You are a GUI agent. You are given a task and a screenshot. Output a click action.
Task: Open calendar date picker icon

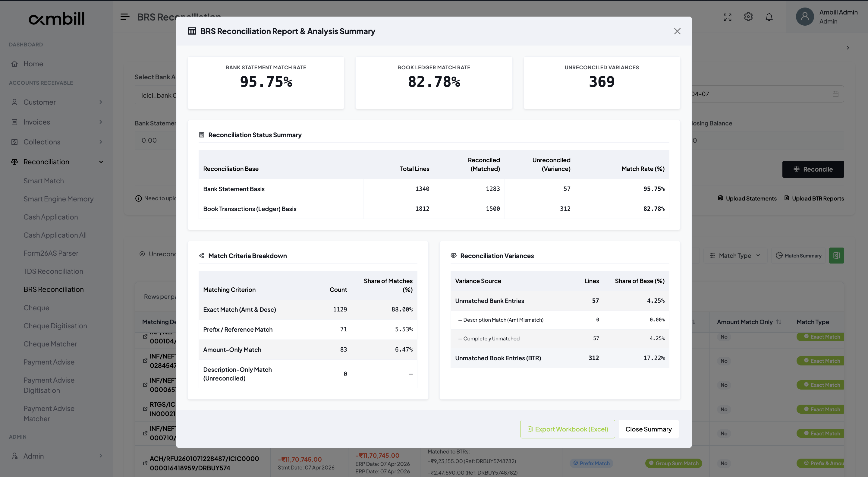tap(835, 94)
